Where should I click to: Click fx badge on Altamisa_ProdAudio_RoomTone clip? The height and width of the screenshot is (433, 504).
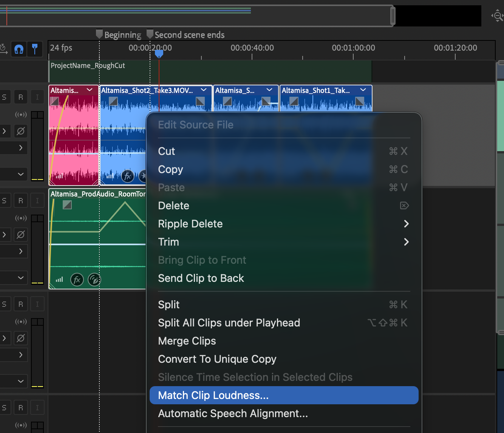[77, 280]
